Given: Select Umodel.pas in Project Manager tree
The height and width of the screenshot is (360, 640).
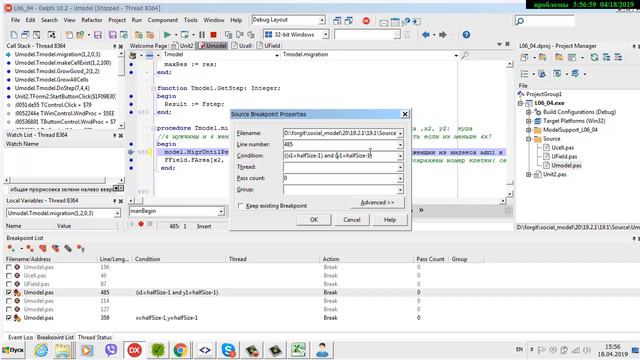Looking at the screenshot, I should (566, 165).
